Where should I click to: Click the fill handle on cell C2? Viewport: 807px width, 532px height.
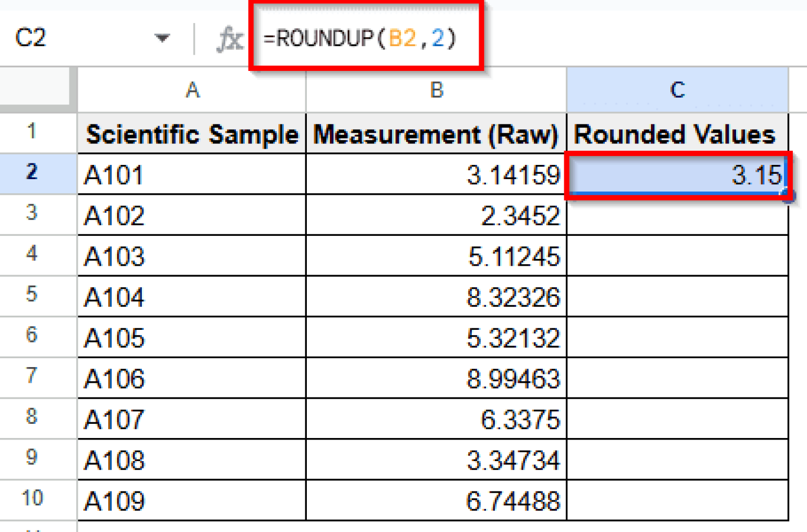[788, 195]
